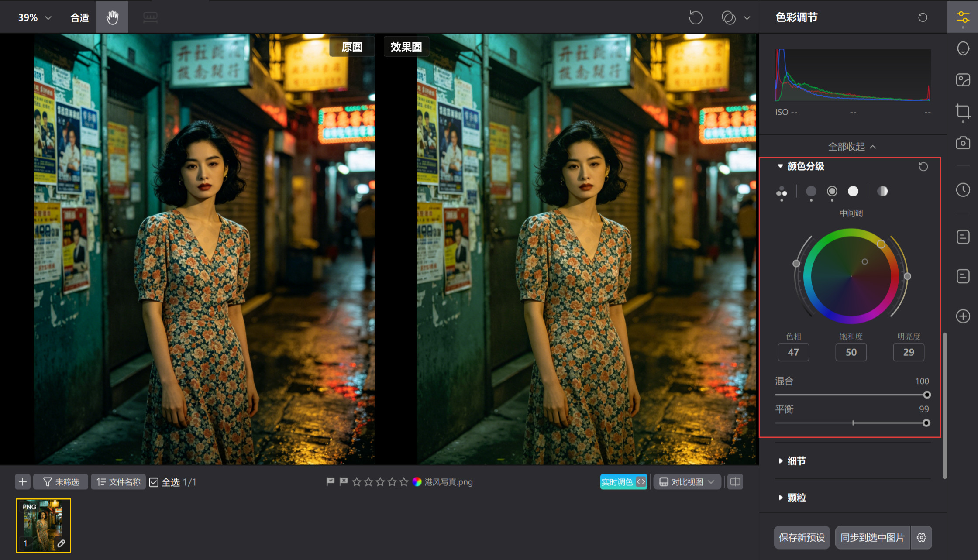Click the 保存新预设 button
Image resolution: width=978 pixels, height=560 pixels.
(x=802, y=538)
